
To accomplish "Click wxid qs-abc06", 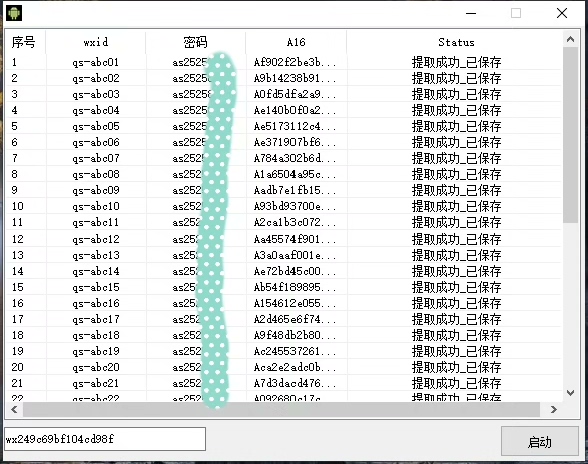I will [96, 143].
